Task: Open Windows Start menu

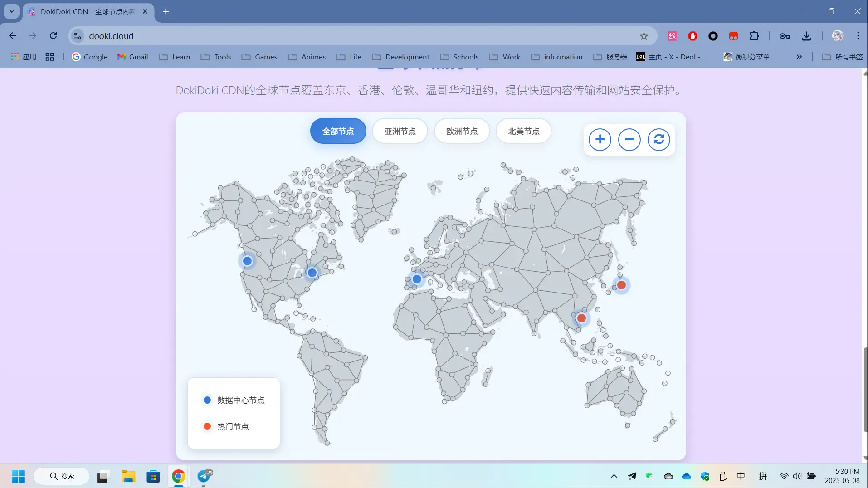Action: tap(18, 476)
